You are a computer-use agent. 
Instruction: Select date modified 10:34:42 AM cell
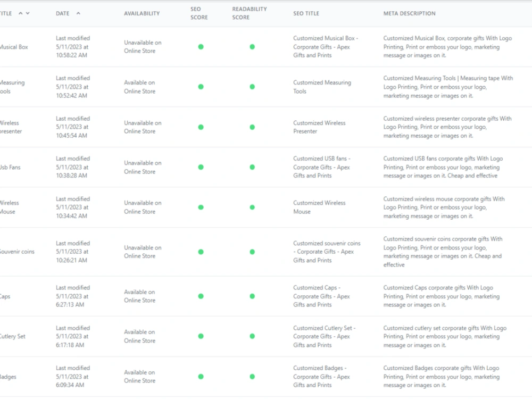pos(73,207)
